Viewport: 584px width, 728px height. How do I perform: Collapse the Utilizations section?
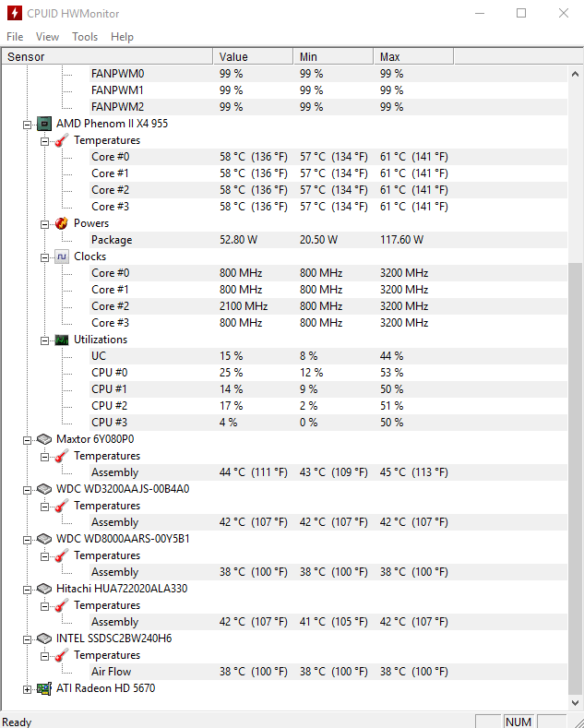tap(44, 340)
